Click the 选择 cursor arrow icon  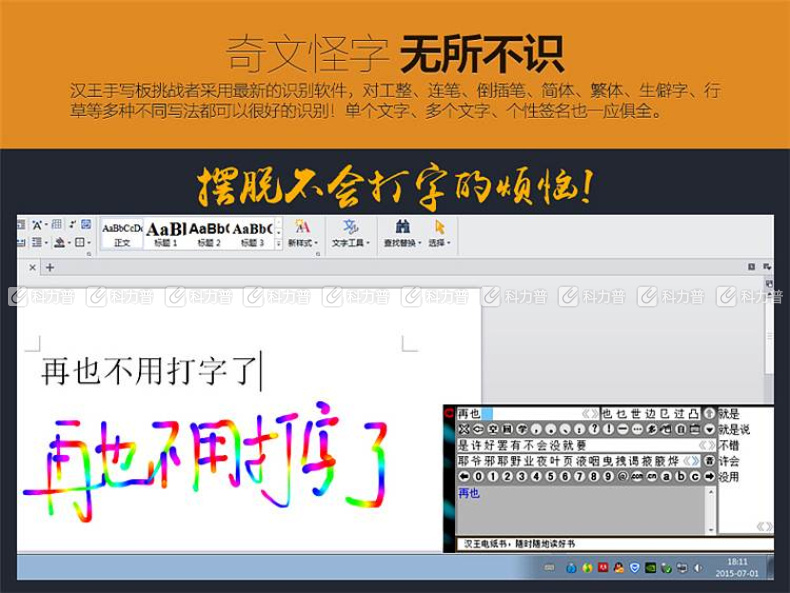pyautogui.click(x=439, y=226)
